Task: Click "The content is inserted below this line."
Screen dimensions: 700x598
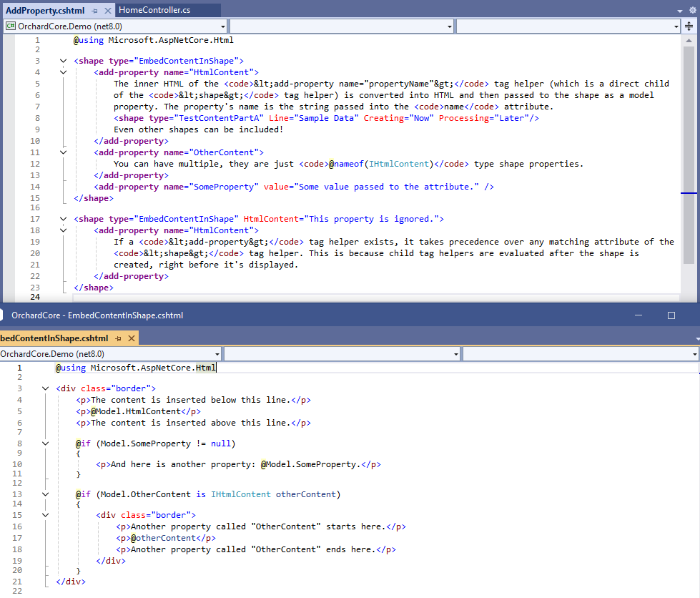Action: click(x=191, y=400)
